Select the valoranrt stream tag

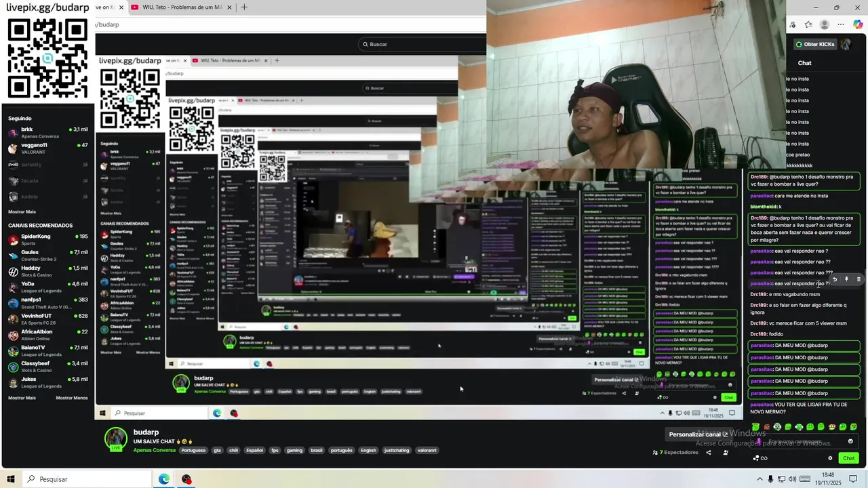pyautogui.click(x=427, y=450)
